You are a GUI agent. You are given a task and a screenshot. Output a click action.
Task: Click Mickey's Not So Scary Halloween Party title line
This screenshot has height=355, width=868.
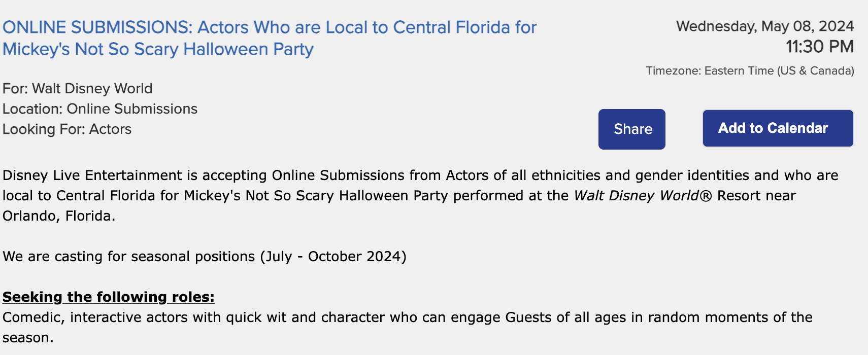158,50
